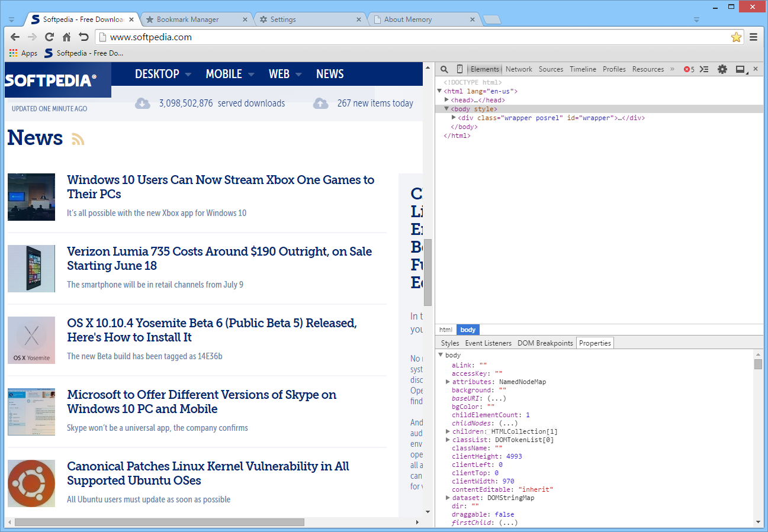The height and width of the screenshot is (532, 768).
Task: Go back with the browser back arrow
Action: (15, 37)
